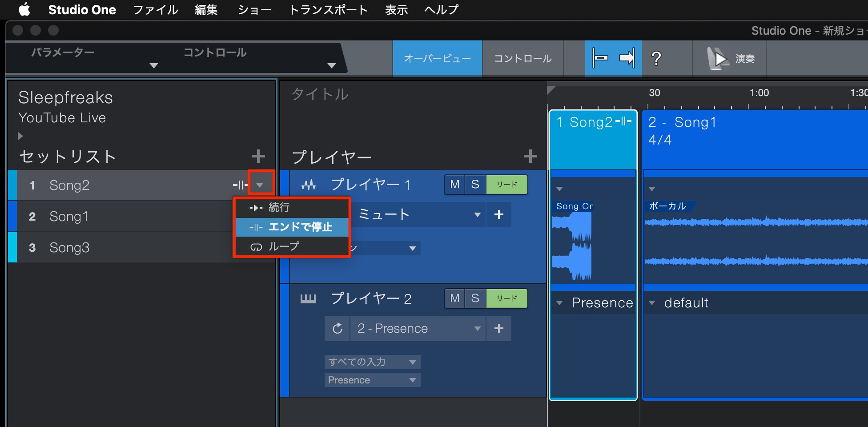The image size is (868, 427).
Task: Click the reload icon beside 2 - Presence
Action: [x=338, y=328]
